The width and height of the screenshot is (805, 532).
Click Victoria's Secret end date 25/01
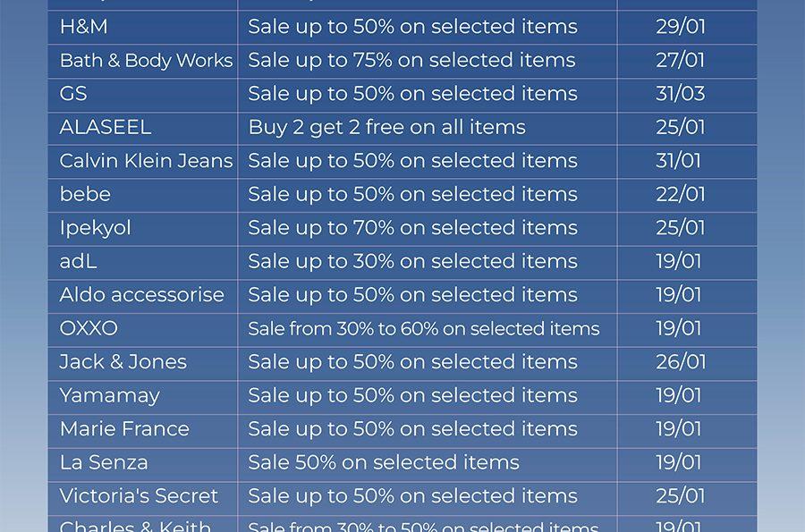(681, 496)
